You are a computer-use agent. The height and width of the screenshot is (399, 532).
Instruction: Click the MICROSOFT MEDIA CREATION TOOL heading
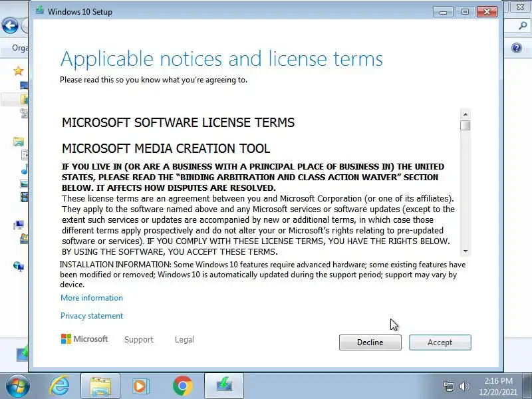click(166, 148)
